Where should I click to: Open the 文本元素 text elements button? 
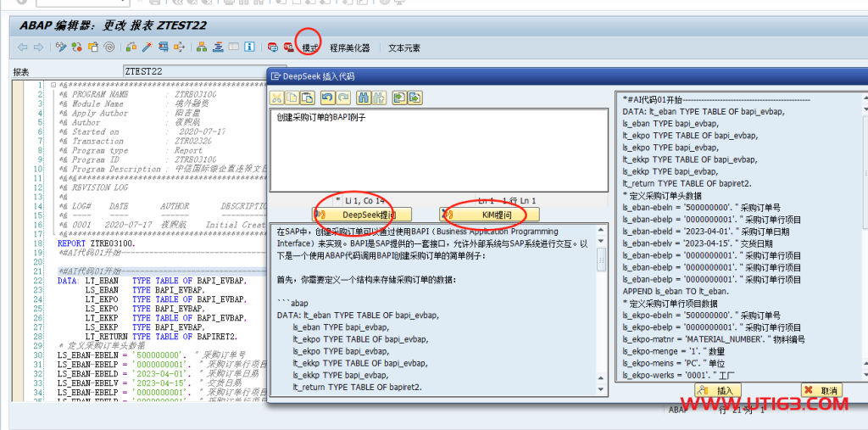tap(404, 48)
